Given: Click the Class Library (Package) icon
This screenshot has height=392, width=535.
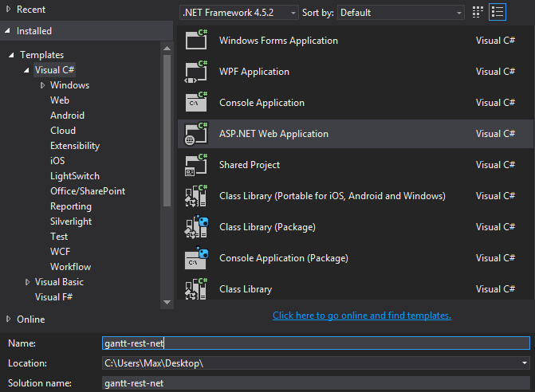Looking at the screenshot, I should (x=196, y=227).
